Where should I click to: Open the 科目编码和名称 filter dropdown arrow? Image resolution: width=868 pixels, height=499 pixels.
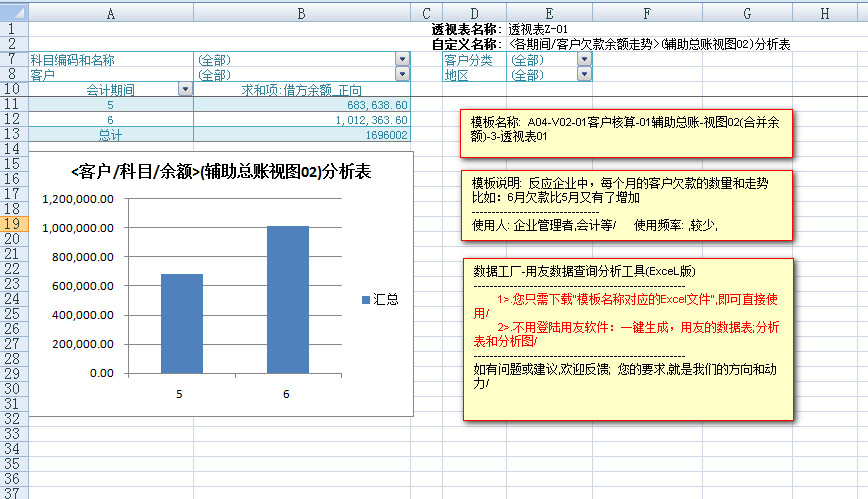point(402,60)
